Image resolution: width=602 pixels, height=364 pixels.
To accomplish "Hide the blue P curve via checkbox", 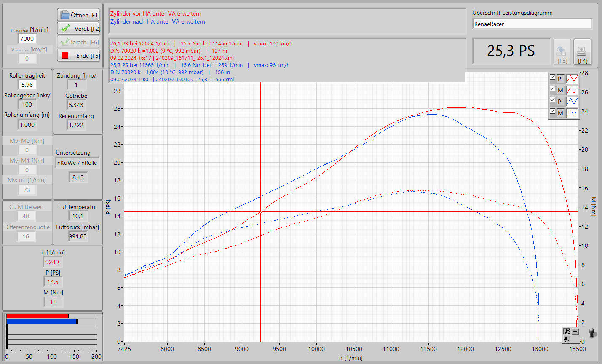I will pyautogui.click(x=552, y=100).
